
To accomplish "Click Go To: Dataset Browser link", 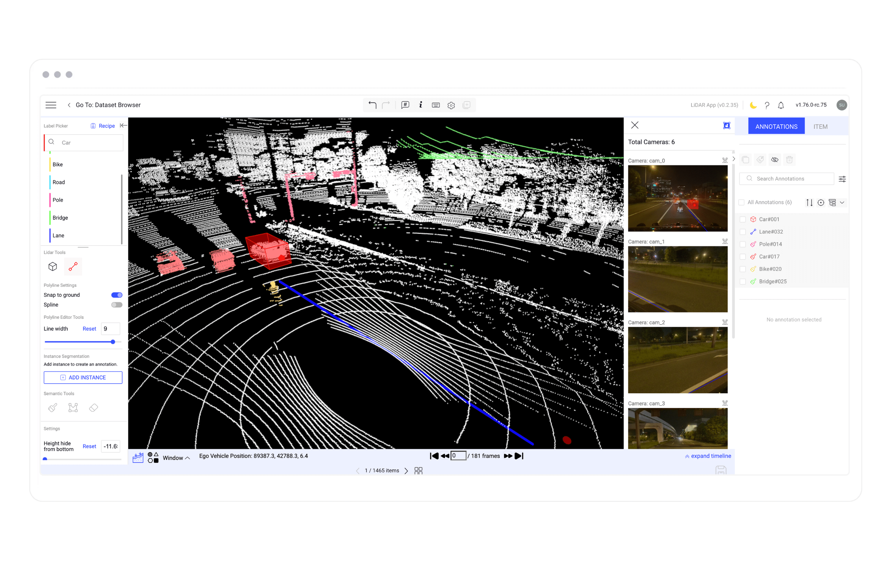I will [108, 105].
